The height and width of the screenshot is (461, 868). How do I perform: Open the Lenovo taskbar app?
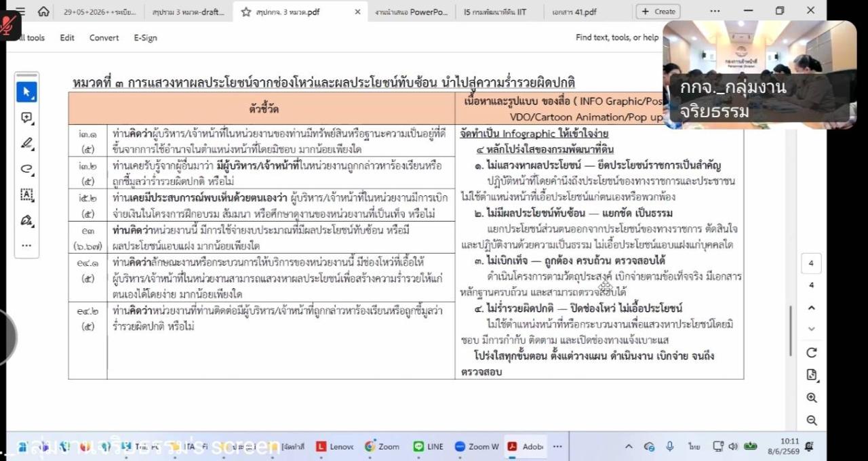pos(335,446)
